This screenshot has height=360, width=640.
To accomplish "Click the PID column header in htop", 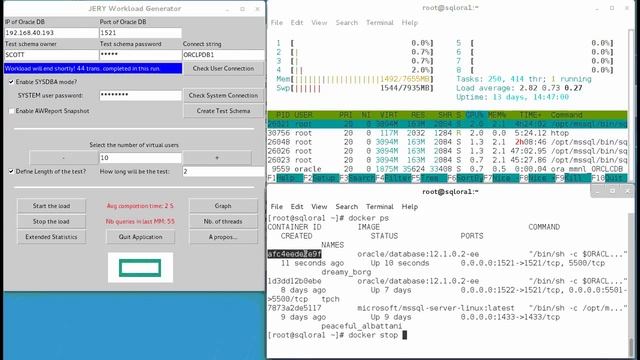I will [x=283, y=115].
